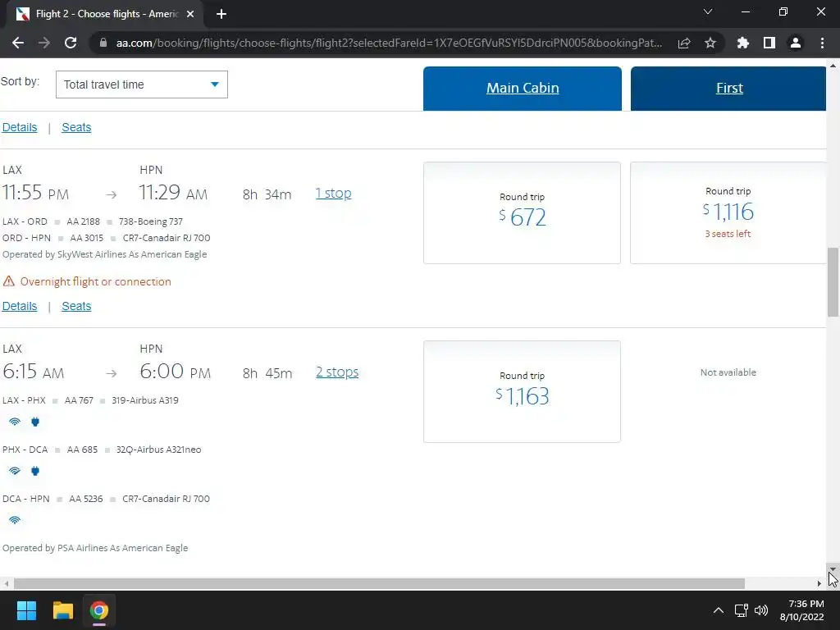This screenshot has height=630, width=840.
Task: Click the address bar URL field
Action: click(x=389, y=43)
